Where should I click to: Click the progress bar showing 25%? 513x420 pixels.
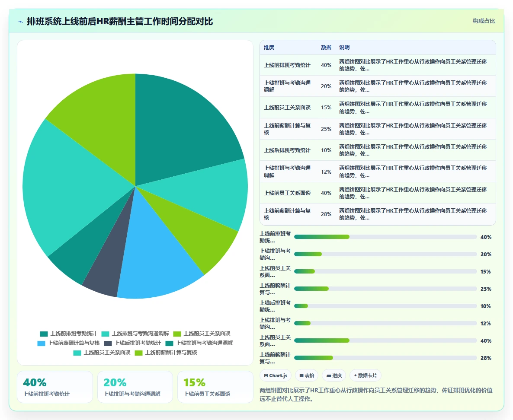click(385, 289)
